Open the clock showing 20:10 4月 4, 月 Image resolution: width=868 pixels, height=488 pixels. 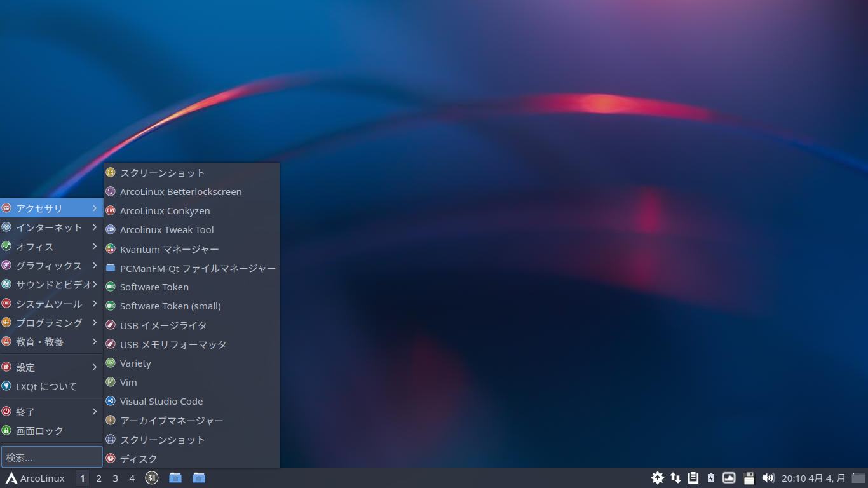[813, 478]
